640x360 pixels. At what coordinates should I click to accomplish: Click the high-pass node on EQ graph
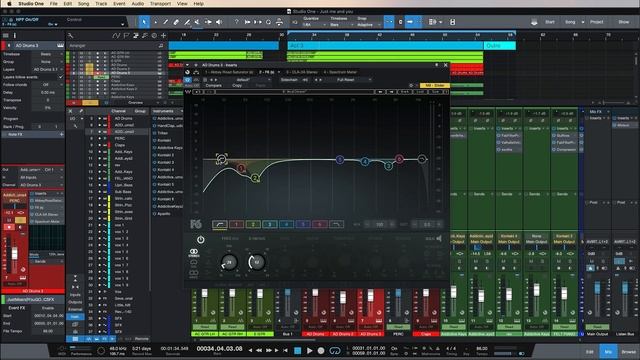click(222, 159)
